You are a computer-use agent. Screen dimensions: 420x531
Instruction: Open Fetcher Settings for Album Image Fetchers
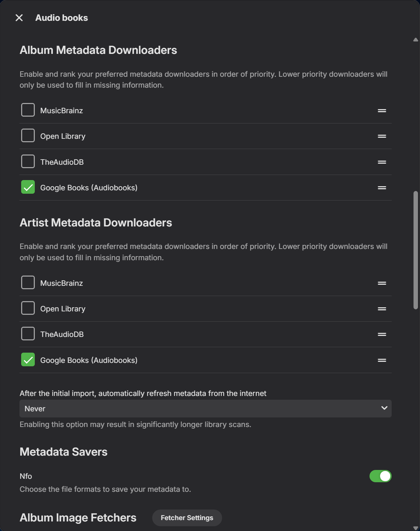click(187, 518)
